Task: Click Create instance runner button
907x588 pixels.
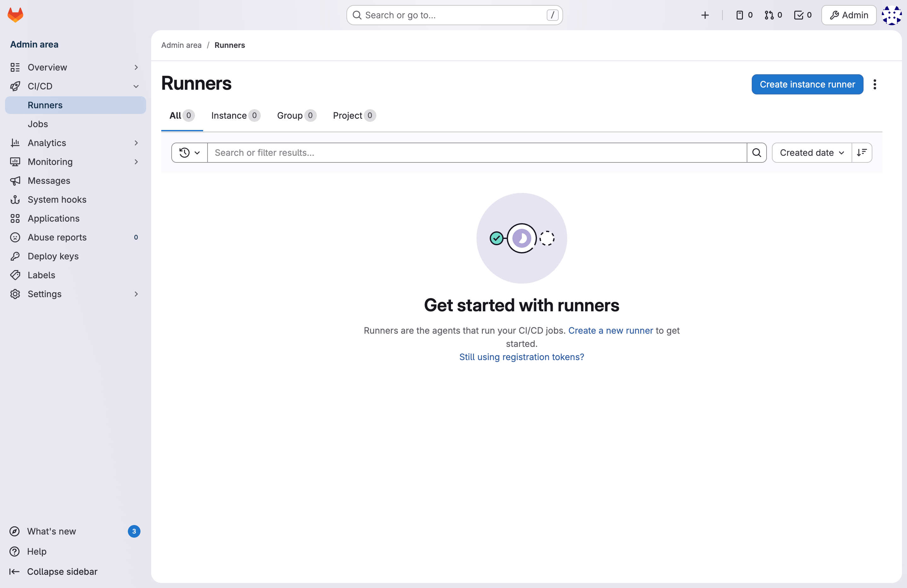Action: tap(807, 84)
